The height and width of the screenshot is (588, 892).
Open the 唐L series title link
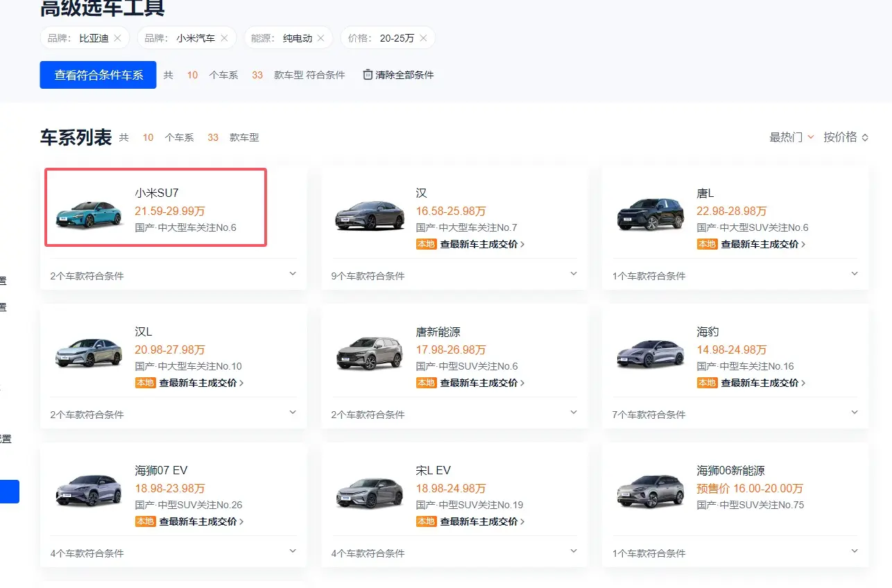(x=705, y=193)
